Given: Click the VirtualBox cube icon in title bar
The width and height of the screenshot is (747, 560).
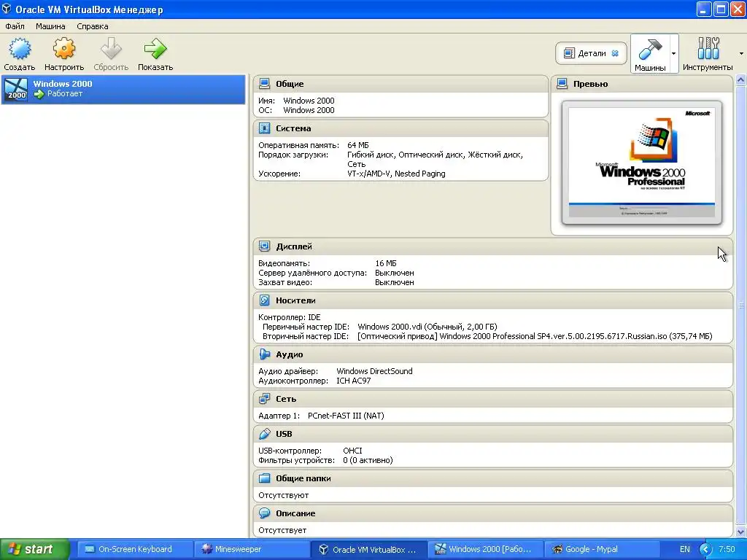Looking at the screenshot, I should coord(7,9).
